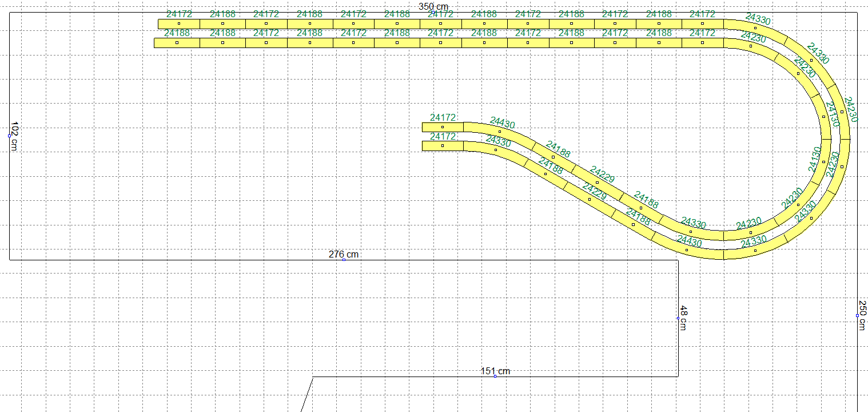Viewport: 868px width, 412px height.
Task: Click the 151 cm dimension label
Action: (x=495, y=371)
